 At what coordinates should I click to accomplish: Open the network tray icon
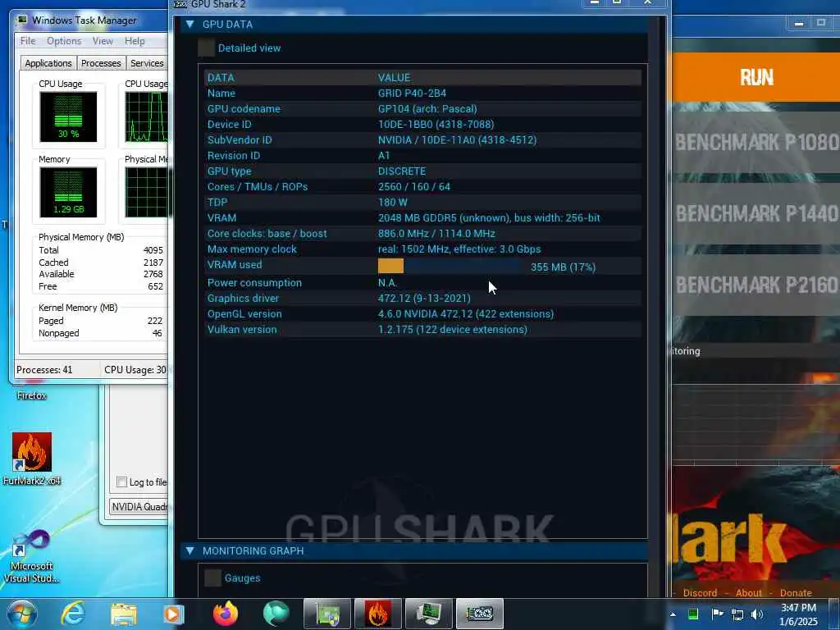737,614
